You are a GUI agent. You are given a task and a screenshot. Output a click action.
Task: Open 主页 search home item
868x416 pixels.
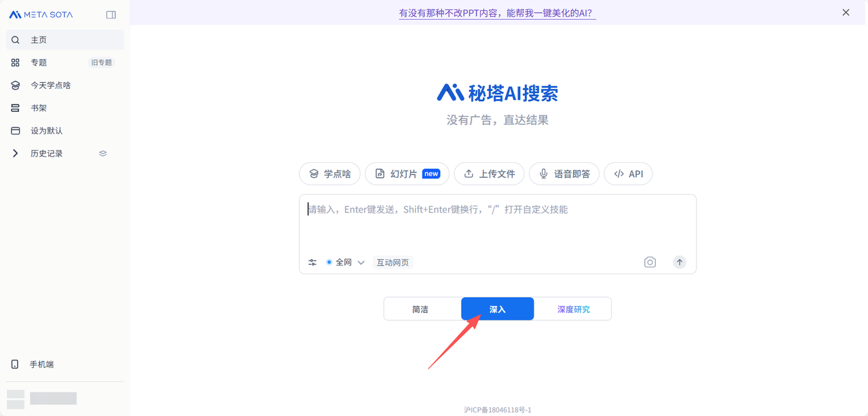(x=65, y=40)
